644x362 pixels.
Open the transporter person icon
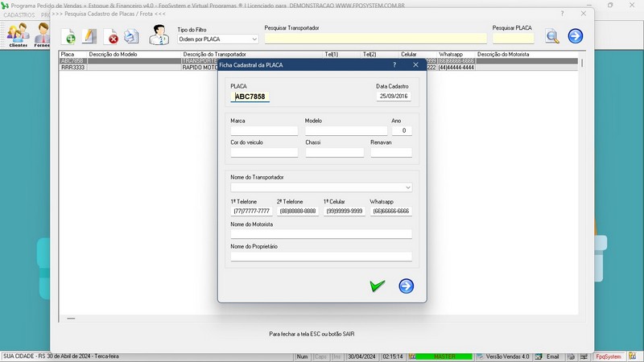(x=159, y=35)
